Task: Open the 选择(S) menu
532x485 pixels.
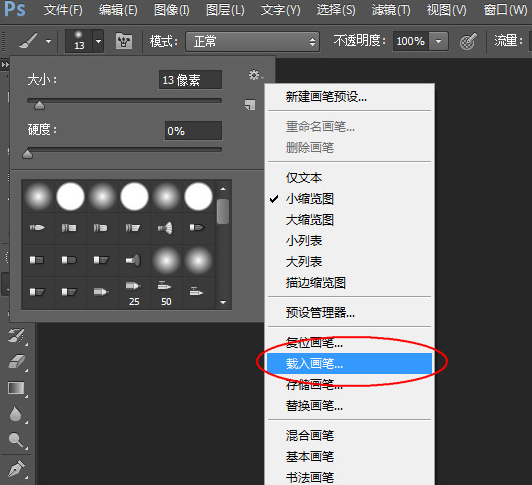Action: click(x=336, y=10)
